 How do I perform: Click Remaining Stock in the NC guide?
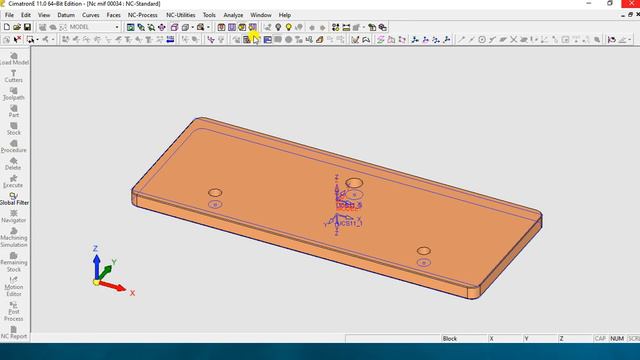click(x=13, y=262)
